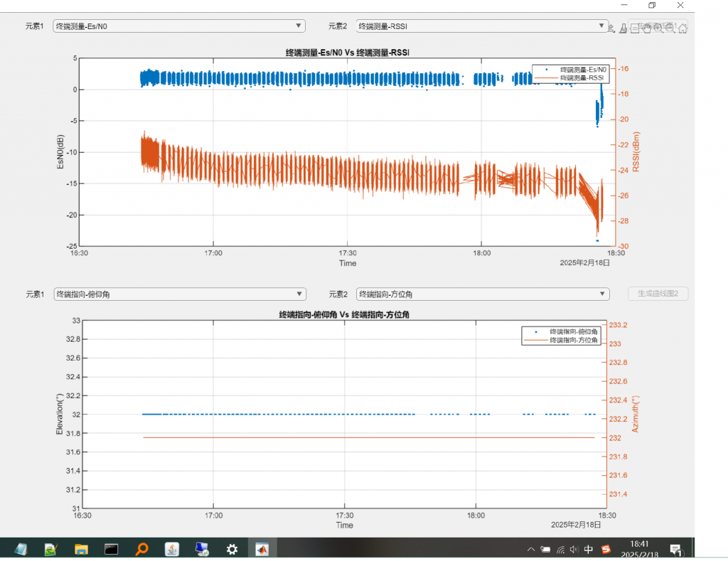Open the Java coffee-cup app in taskbar
This screenshot has height=561, width=728.
(x=172, y=550)
